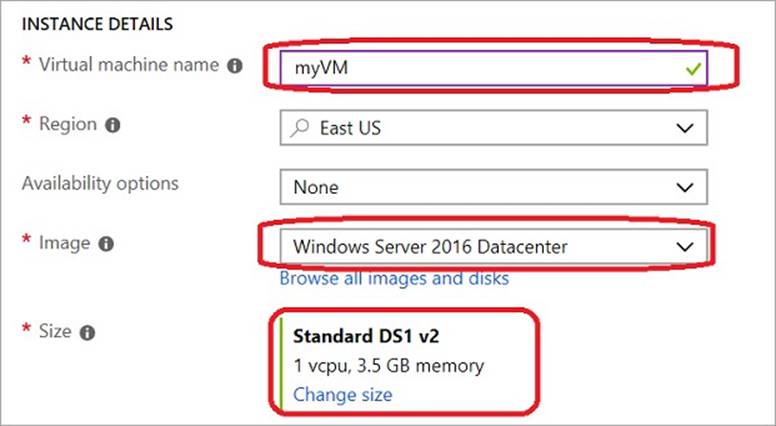Click the info icon next to Image

coord(106,243)
